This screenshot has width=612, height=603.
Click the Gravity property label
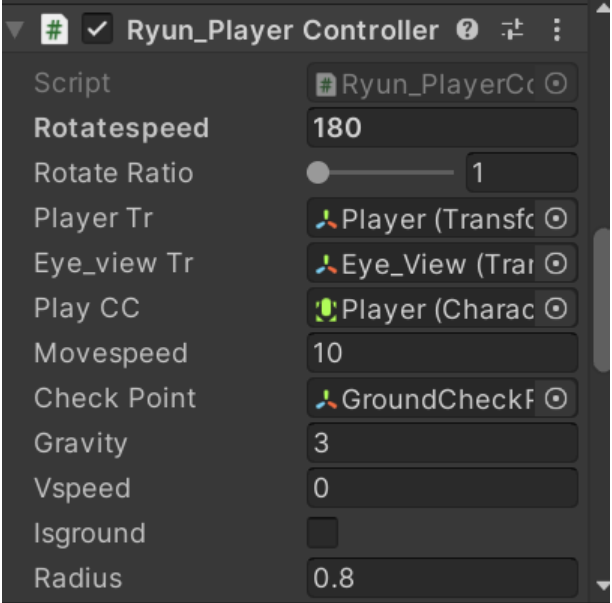(81, 444)
